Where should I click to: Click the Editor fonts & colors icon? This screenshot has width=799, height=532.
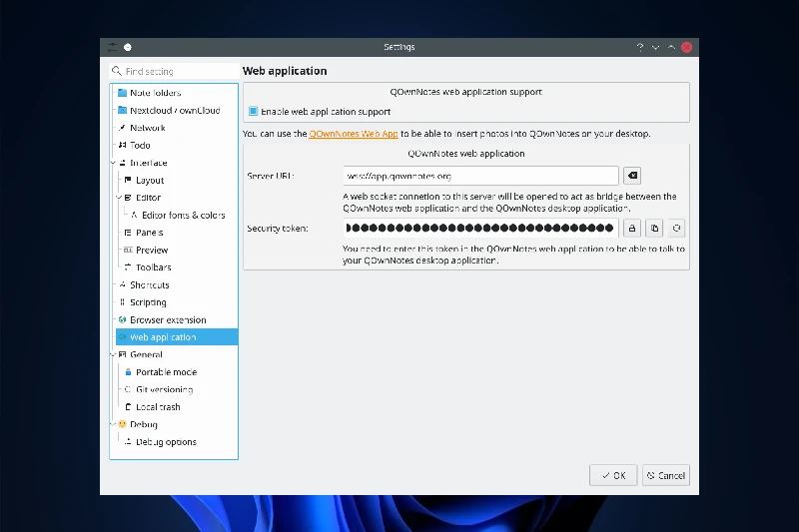click(134, 215)
